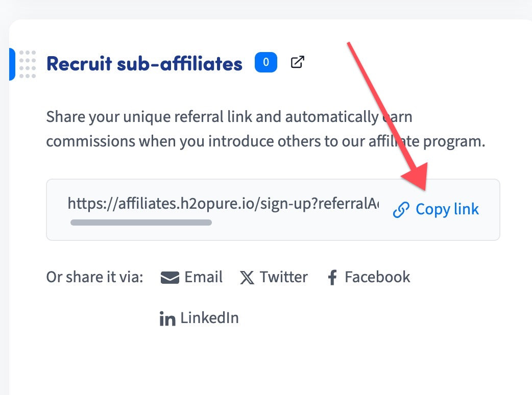Click the Email envelope icon
This screenshot has width=532, height=395.
coord(170,278)
